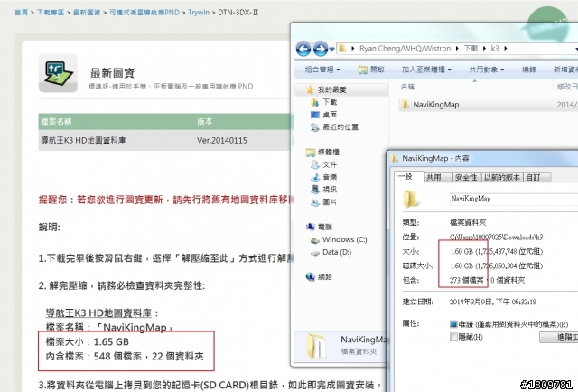This screenshot has width=578, height=392.
Task: Switch to the 一般 tab in properties
Action: 407,177
